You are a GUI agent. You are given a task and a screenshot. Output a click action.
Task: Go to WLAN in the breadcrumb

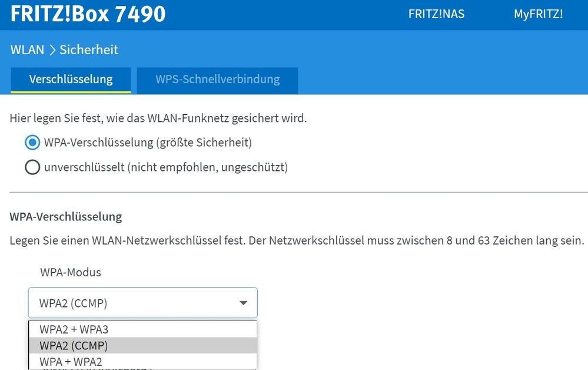27,49
